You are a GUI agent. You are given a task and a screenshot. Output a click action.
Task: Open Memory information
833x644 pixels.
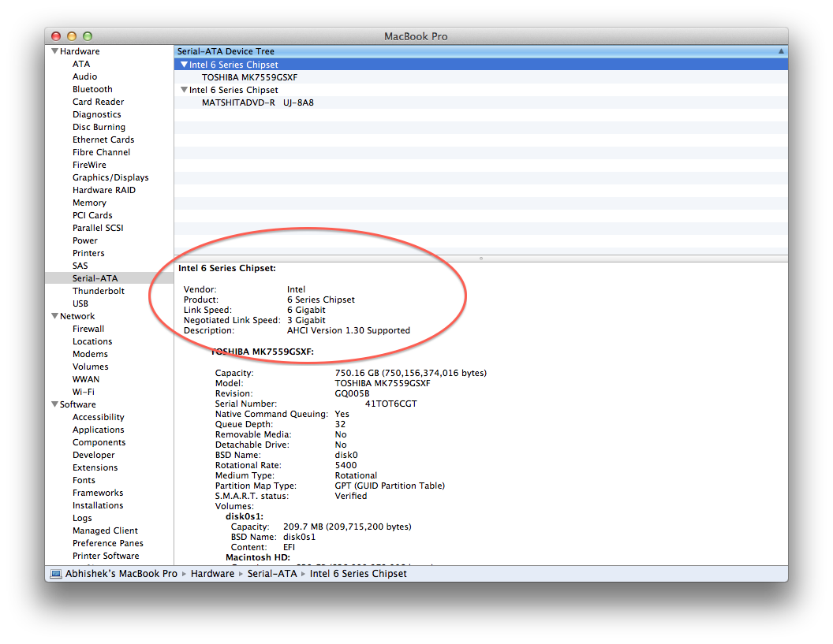[x=89, y=203]
